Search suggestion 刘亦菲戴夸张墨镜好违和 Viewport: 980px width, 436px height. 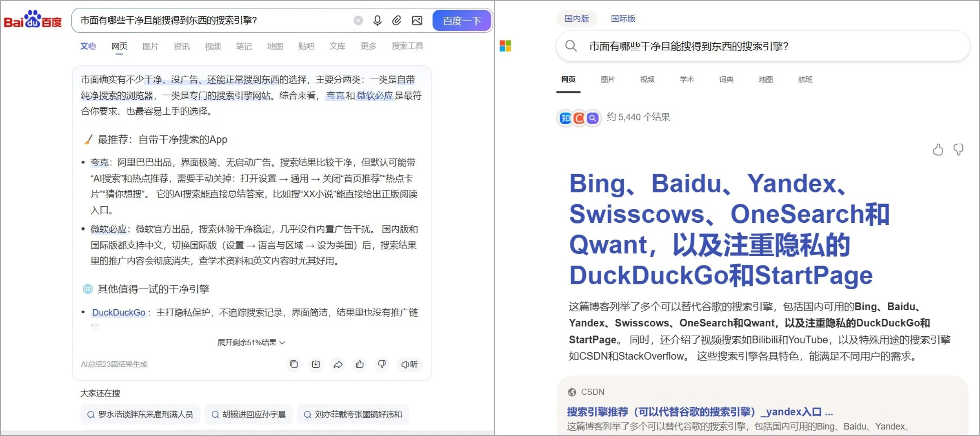[x=353, y=414]
